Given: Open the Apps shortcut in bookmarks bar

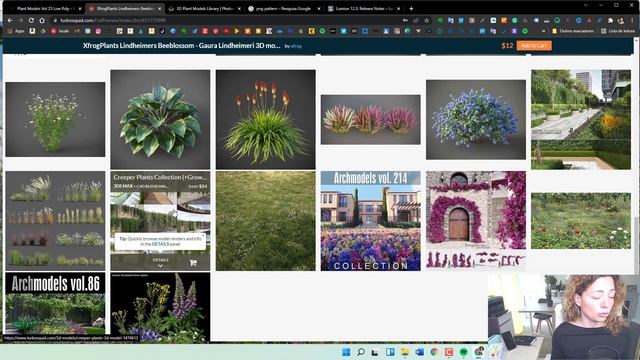Looking at the screenshot, I should 16,31.
